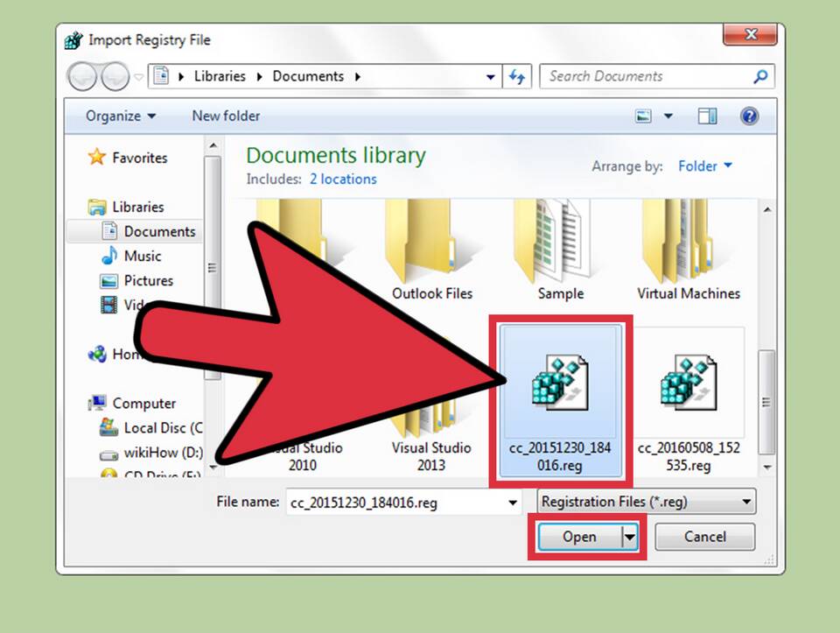The image size is (840, 633).
Task: Click the Change your view icon
Action: 645,116
